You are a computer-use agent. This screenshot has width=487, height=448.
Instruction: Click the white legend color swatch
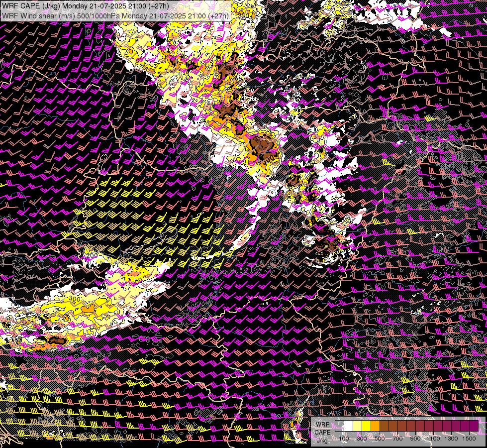tap(349, 426)
